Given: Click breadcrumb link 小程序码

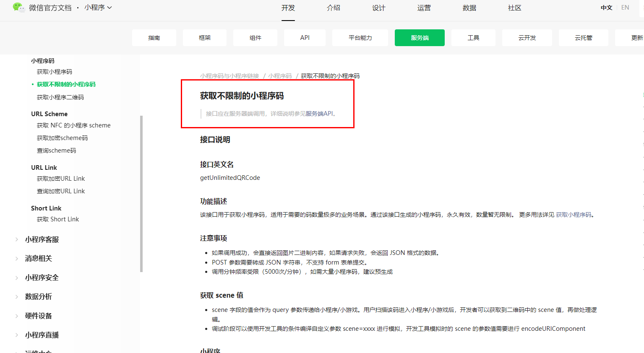Looking at the screenshot, I should [280, 76].
